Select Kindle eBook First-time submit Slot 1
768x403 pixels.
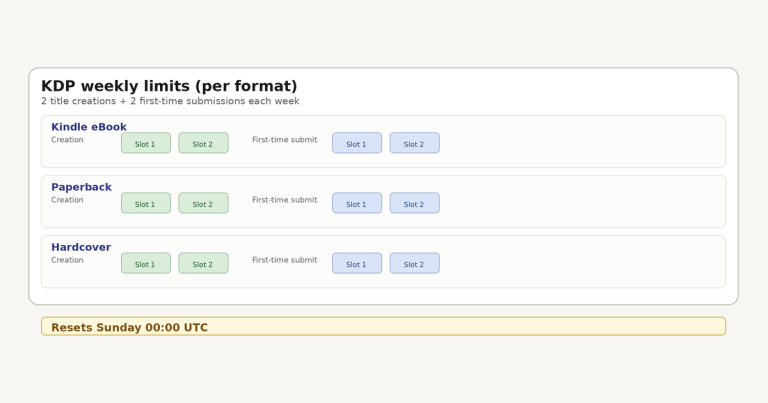[x=357, y=143]
